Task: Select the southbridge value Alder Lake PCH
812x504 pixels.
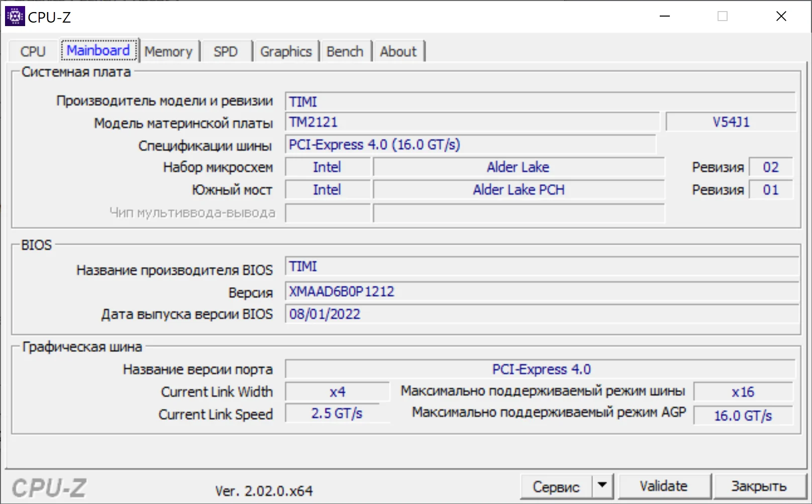Action: pos(519,190)
